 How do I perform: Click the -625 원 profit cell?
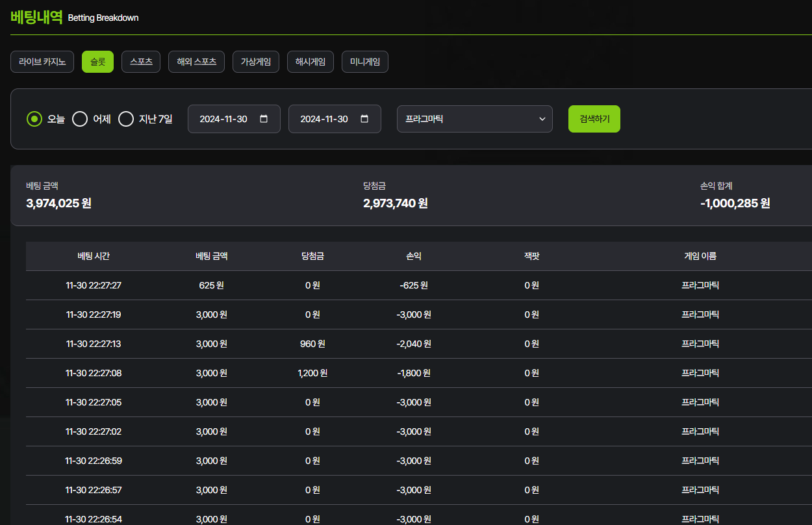[414, 285]
